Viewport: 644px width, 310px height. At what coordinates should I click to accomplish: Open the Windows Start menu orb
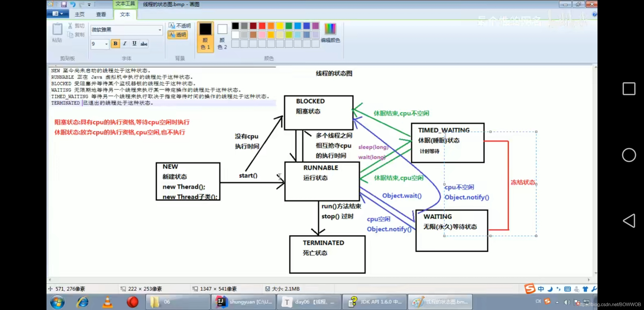click(x=57, y=302)
